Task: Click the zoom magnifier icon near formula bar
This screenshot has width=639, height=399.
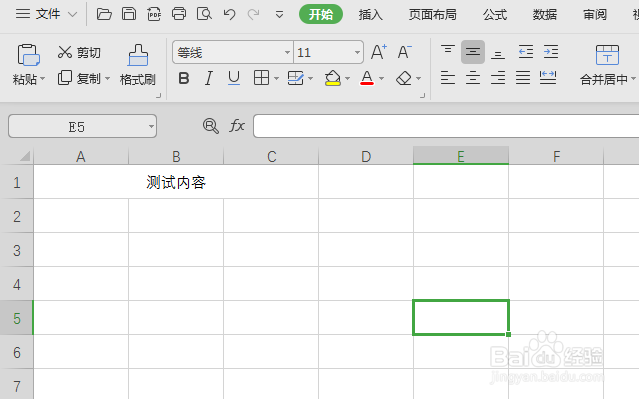Action: 211,126
